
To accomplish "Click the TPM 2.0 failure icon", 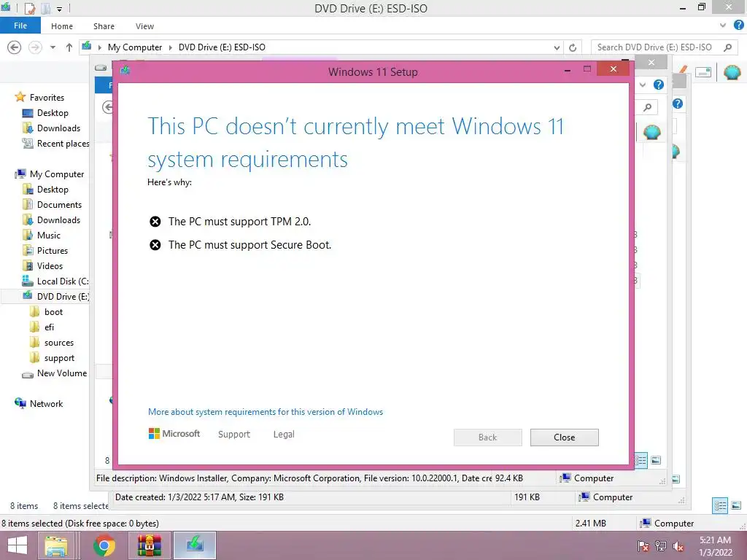I will tap(155, 222).
